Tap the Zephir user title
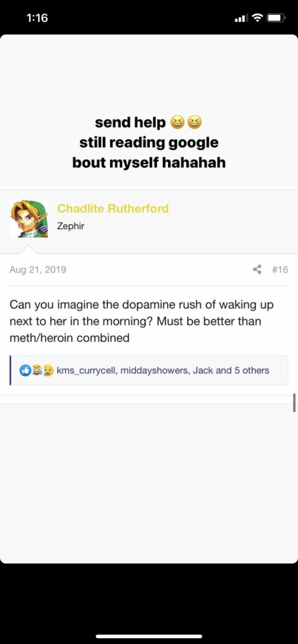Image resolution: width=298 pixels, height=644 pixels. pyautogui.click(x=71, y=226)
